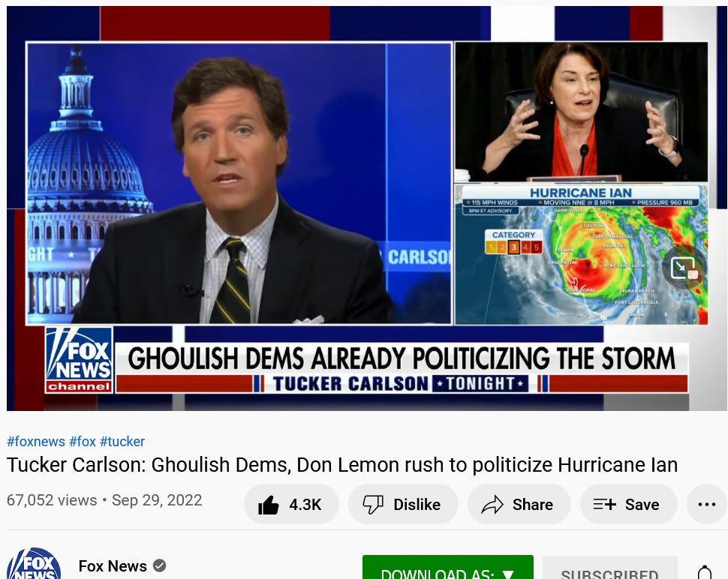
Task: Click the thumbs-down Dislike icon
Action: click(373, 505)
